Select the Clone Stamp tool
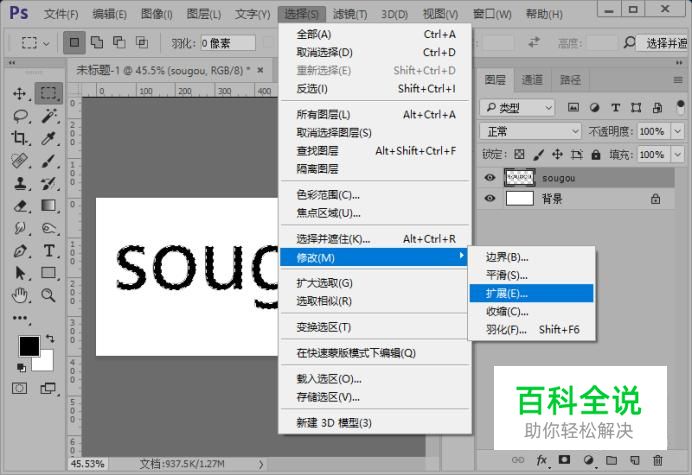Screen dimensions: 692x475 (x=19, y=183)
